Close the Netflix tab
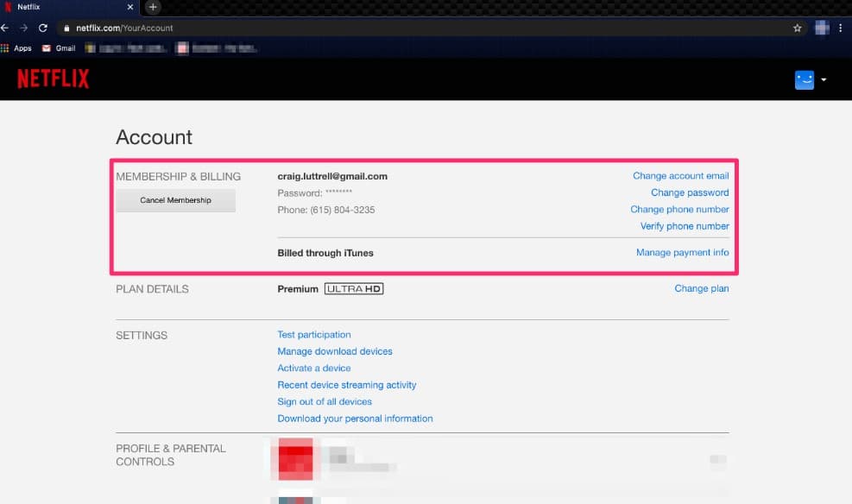Screen dimensions: 852x504 (129, 7)
